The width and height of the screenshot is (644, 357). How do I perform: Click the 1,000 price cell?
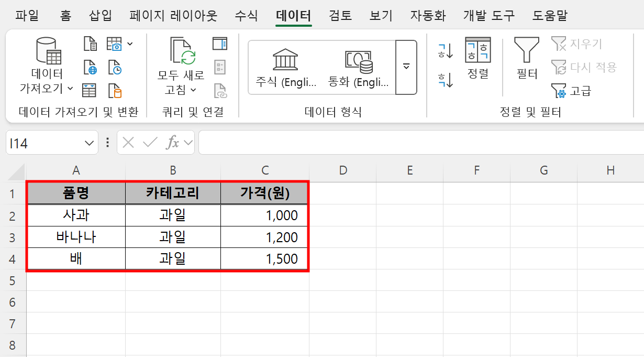(264, 215)
